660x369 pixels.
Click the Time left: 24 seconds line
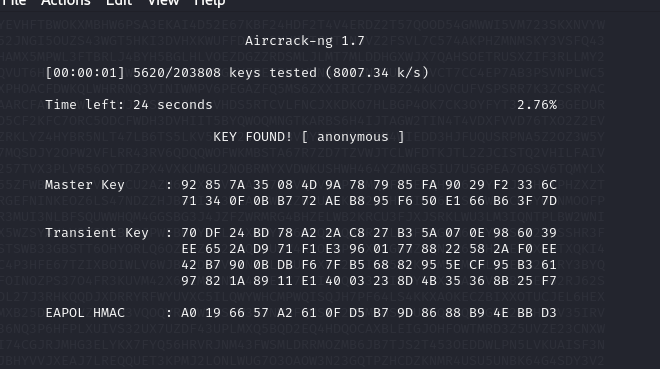[129, 105]
